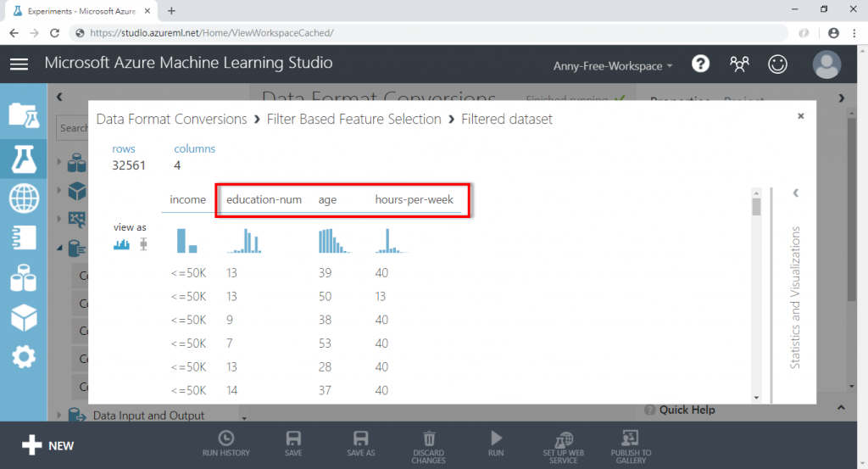Click education-num histogram thumbnail

coord(244,241)
